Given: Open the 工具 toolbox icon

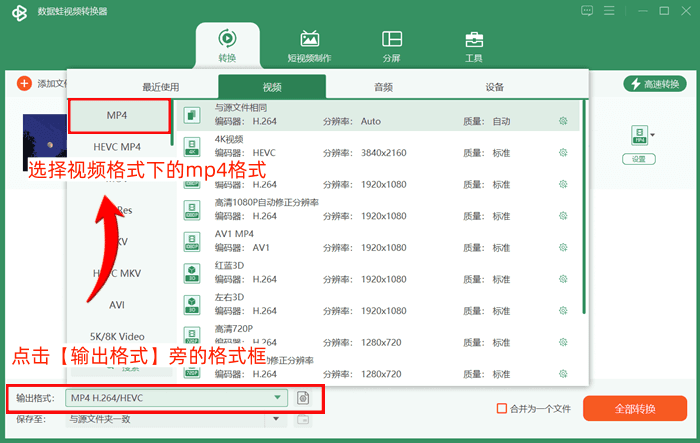Looking at the screenshot, I should 474,39.
